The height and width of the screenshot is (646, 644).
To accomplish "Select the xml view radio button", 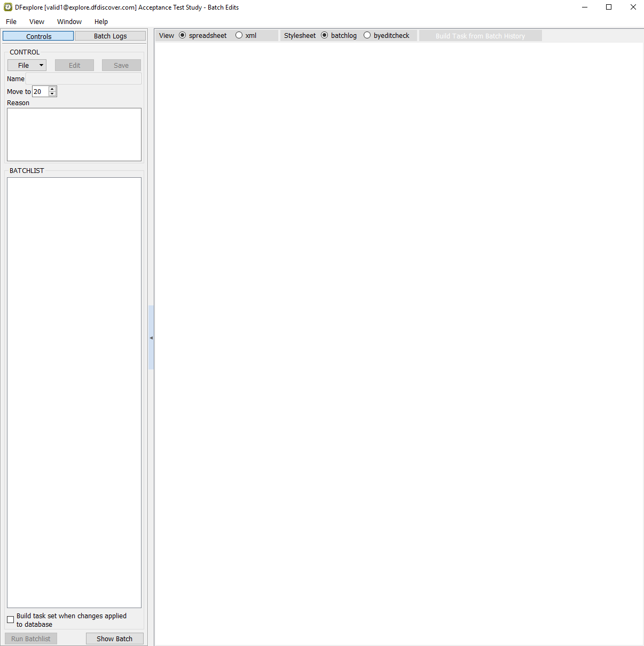I will (x=239, y=35).
